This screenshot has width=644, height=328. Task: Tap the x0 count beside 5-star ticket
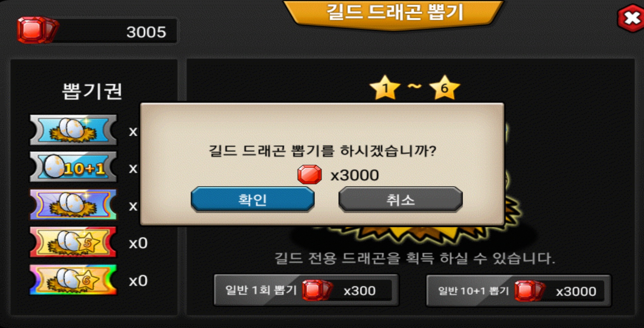click(x=138, y=243)
